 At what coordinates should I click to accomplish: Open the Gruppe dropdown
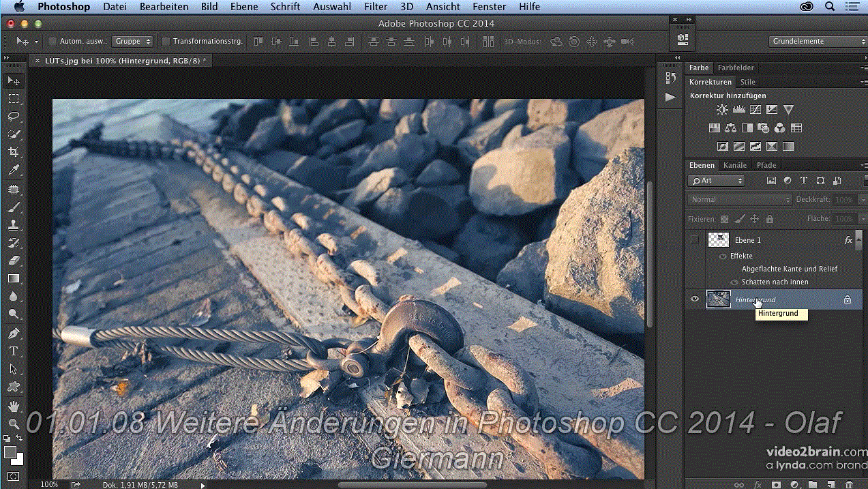pos(132,42)
